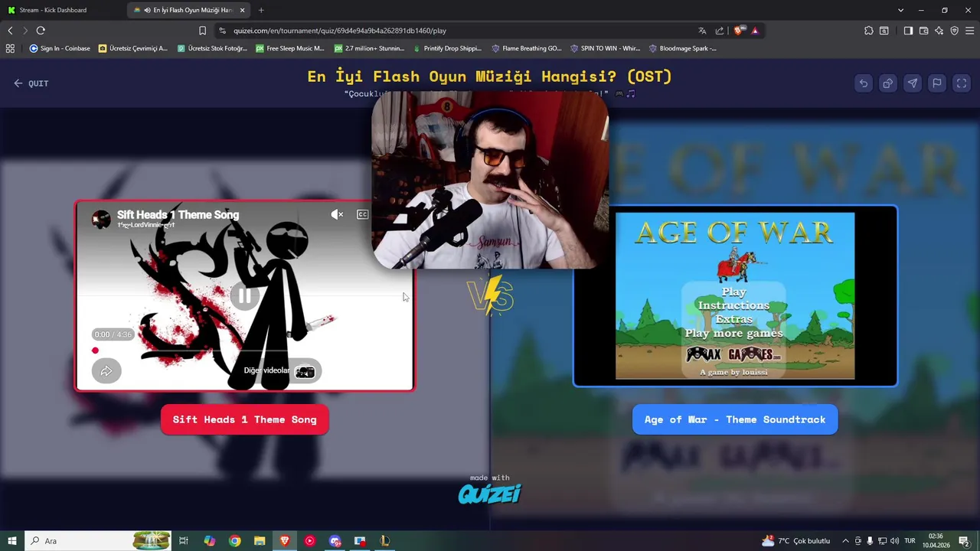
Task: Show hidden tray icons with chevron
Action: click(x=845, y=541)
